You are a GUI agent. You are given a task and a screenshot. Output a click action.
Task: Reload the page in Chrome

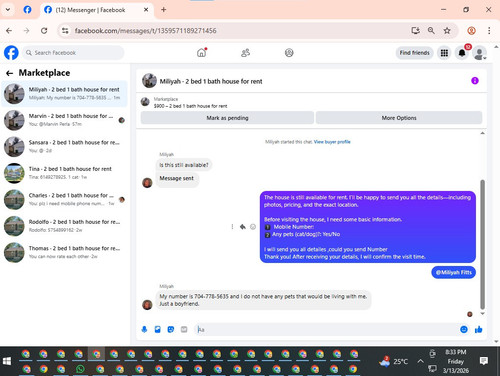click(44, 31)
